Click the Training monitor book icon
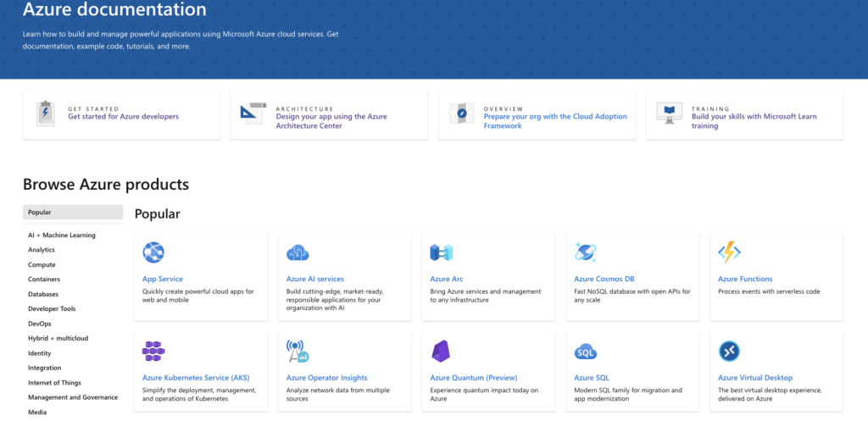This screenshot has width=868, height=421. (669, 114)
